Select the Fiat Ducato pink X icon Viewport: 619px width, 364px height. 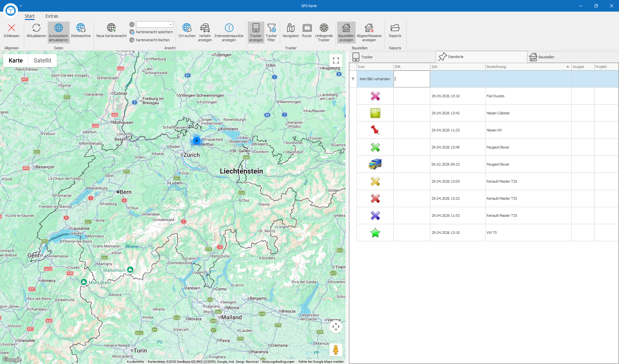click(375, 96)
